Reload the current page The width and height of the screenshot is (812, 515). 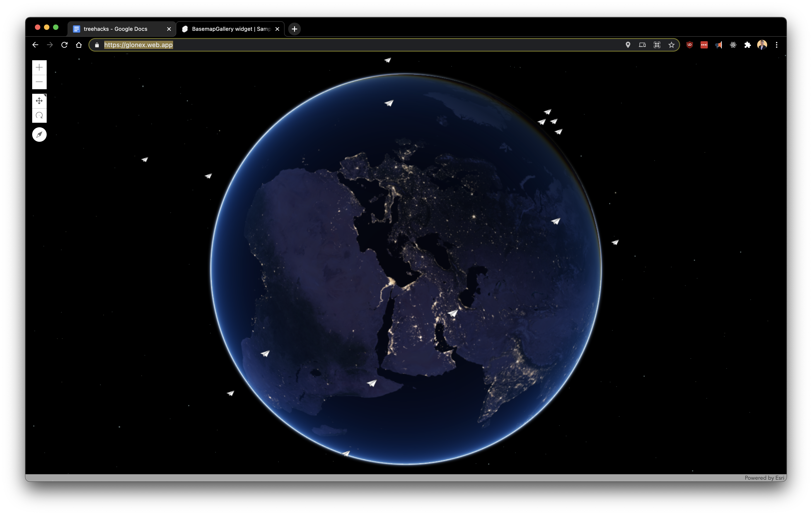pyautogui.click(x=64, y=45)
